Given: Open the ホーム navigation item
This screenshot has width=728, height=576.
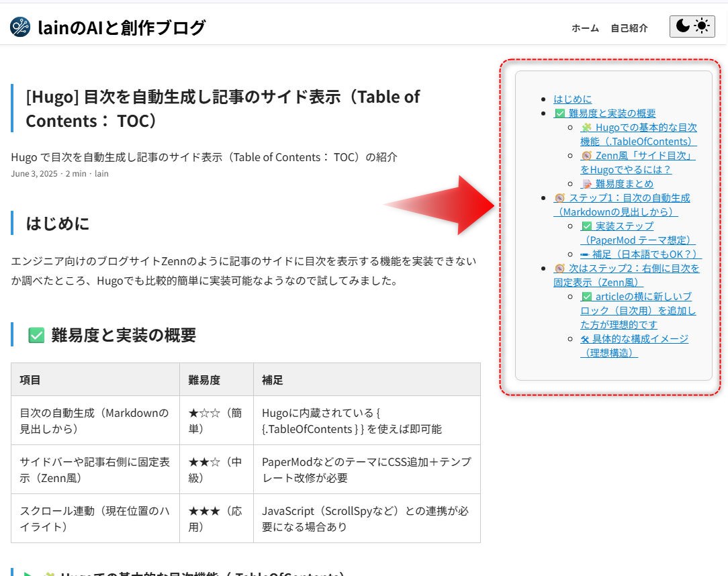Looking at the screenshot, I should pos(585,28).
